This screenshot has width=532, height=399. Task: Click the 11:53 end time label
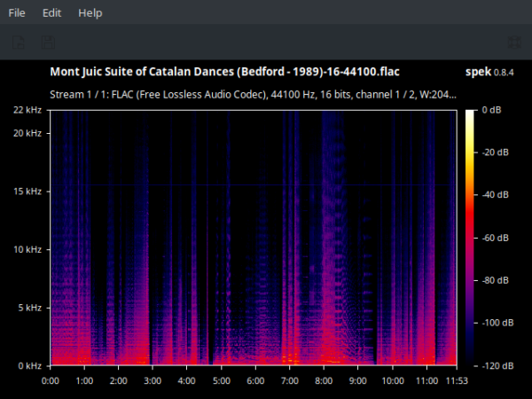tap(457, 380)
